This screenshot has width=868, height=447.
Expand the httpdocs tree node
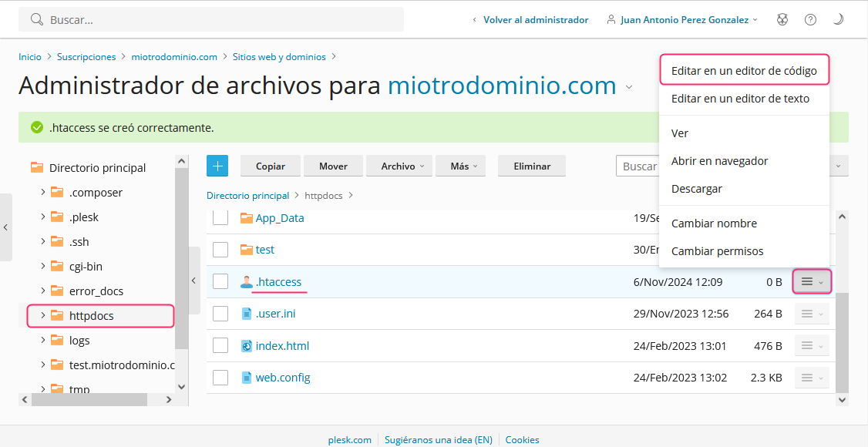pos(42,315)
